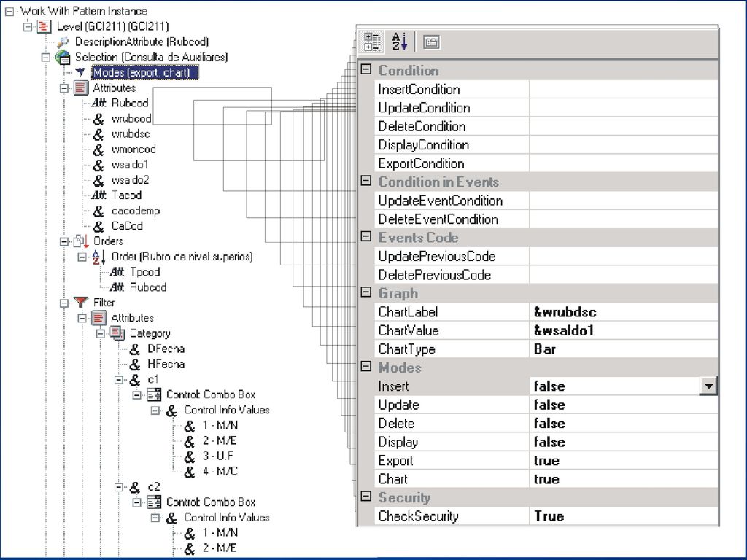Click the ChartValue value &wsaldo1
The width and height of the screenshot is (747, 560).
tap(564, 330)
